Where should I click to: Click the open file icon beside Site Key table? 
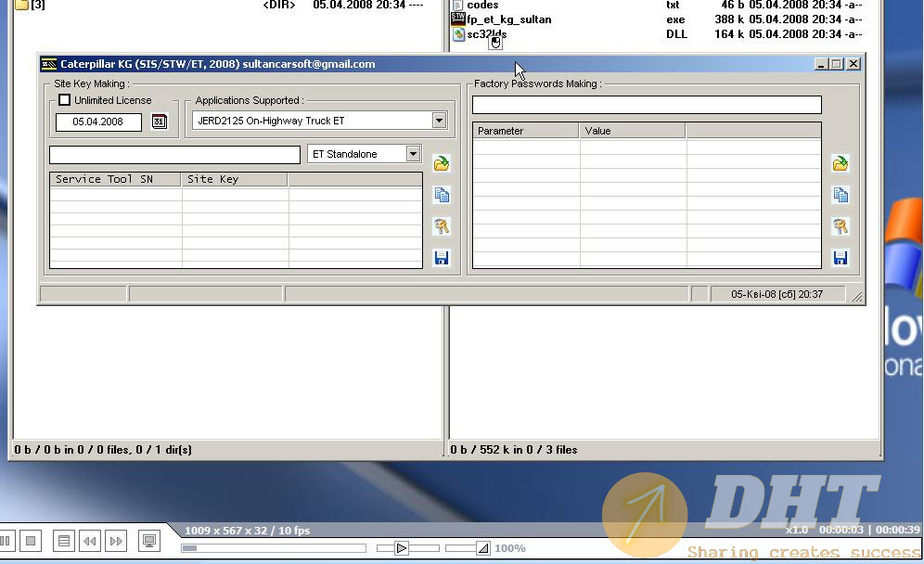click(x=442, y=163)
